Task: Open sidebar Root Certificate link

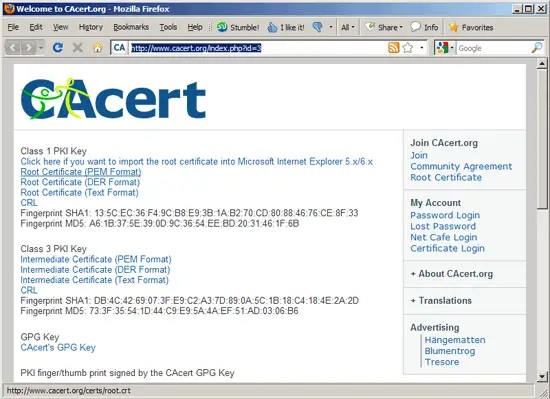Action: click(446, 177)
